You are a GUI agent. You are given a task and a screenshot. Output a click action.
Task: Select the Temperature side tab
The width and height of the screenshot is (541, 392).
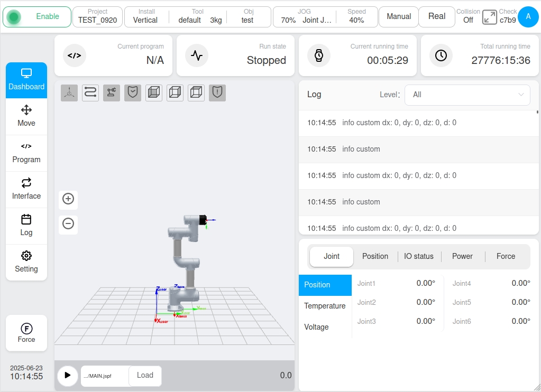[325, 306]
